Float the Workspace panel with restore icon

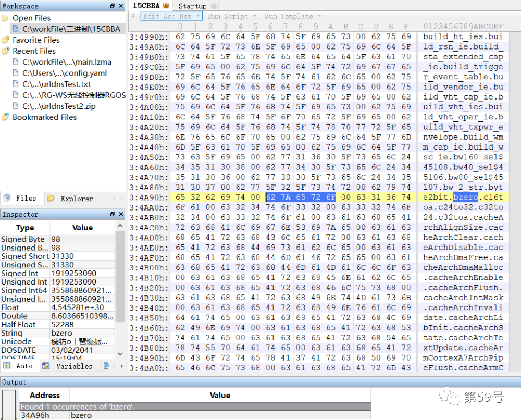[x=113, y=6]
